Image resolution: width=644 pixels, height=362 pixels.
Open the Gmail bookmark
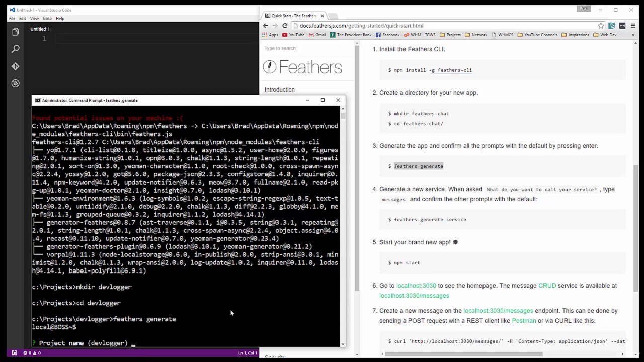click(317, 35)
